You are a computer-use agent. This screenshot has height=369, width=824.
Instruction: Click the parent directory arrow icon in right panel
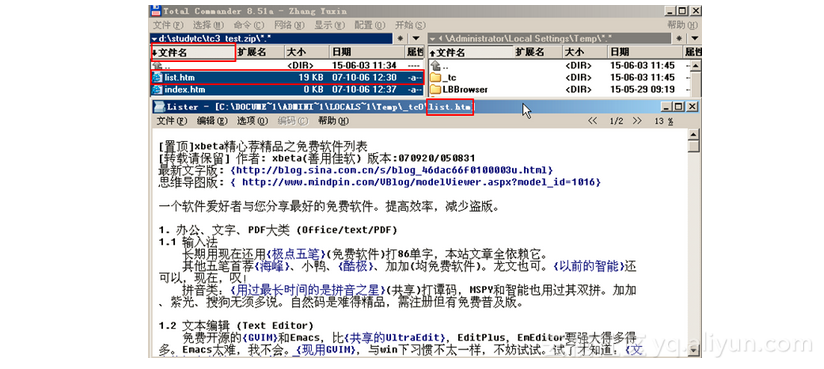(435, 66)
